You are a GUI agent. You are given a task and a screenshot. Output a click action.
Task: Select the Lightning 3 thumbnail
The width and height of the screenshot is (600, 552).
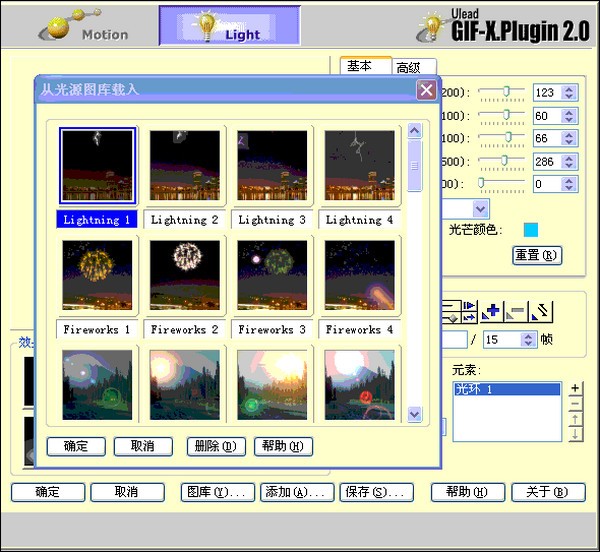tap(272, 166)
